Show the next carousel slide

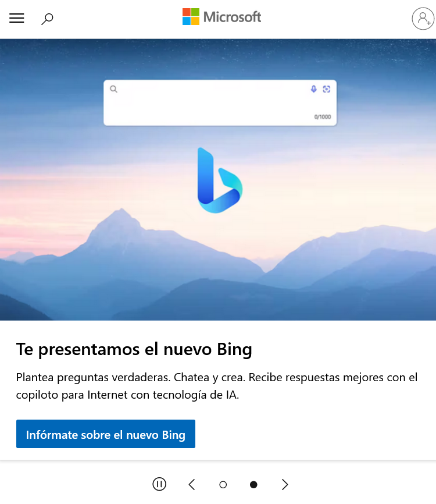click(285, 484)
